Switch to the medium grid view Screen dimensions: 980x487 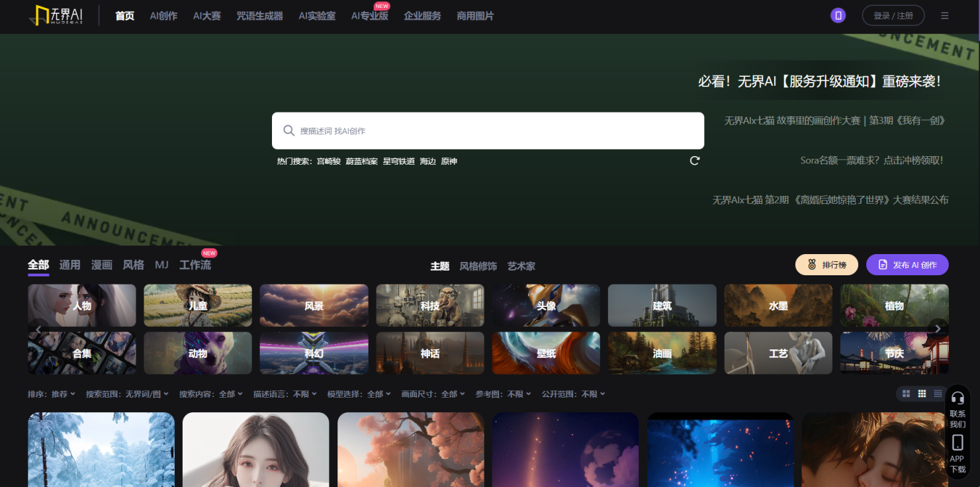click(x=922, y=393)
